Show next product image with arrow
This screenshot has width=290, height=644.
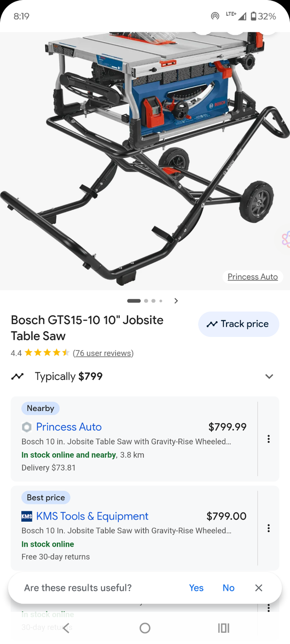coord(176,301)
